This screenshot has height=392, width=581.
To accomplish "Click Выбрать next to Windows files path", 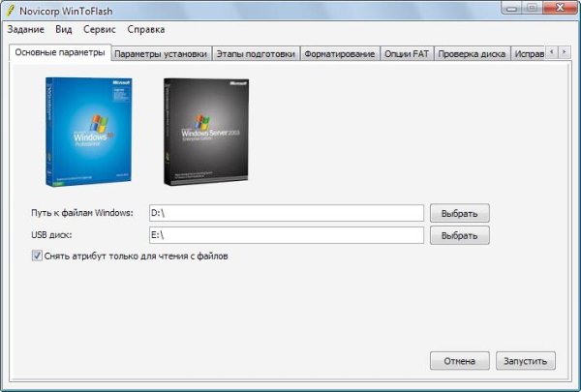I will coord(459,213).
